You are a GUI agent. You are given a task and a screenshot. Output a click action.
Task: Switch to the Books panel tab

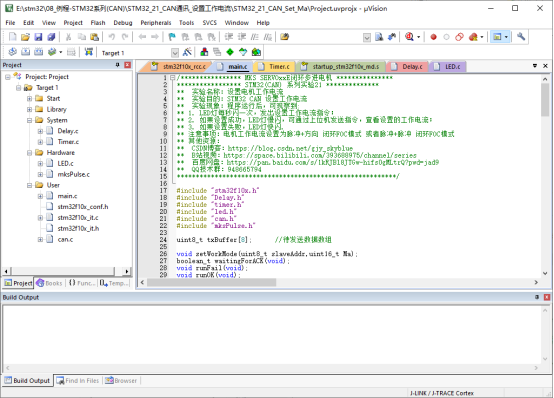point(50,283)
